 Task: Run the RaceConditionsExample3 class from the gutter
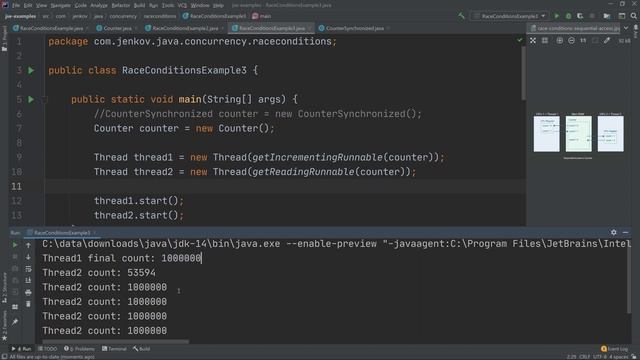click(x=31, y=70)
